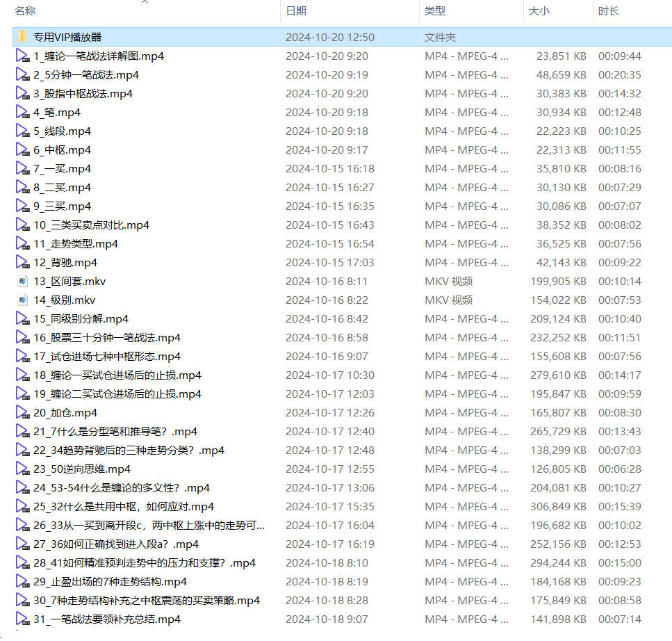Click the video icon of 19_缠论二买试仓进场后的止损.mp4
The height and width of the screenshot is (641, 672).
[x=22, y=393]
